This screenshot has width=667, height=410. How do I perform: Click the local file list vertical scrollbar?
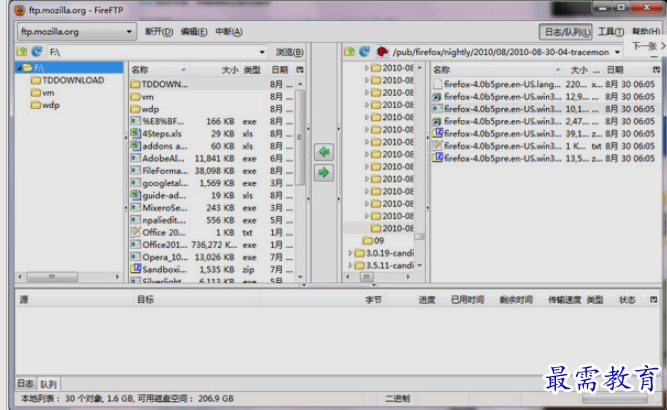tap(300, 137)
